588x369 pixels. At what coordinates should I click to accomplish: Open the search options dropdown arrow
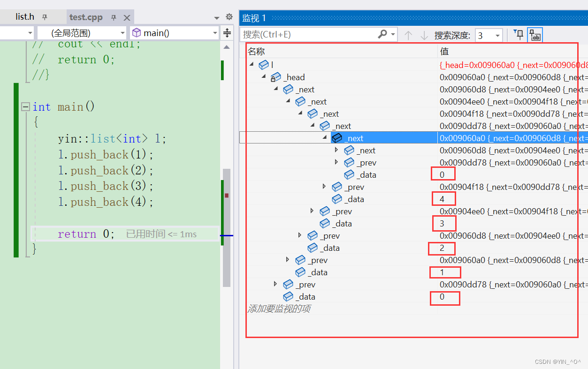[393, 35]
